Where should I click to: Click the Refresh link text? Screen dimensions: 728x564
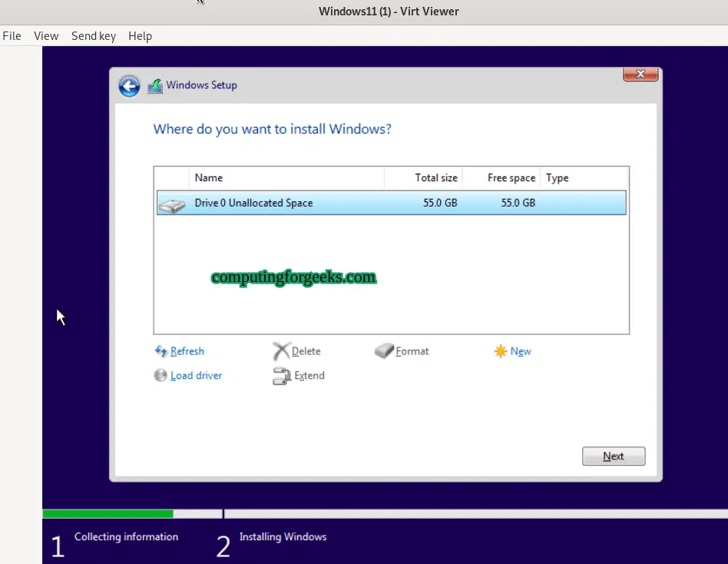coord(187,350)
